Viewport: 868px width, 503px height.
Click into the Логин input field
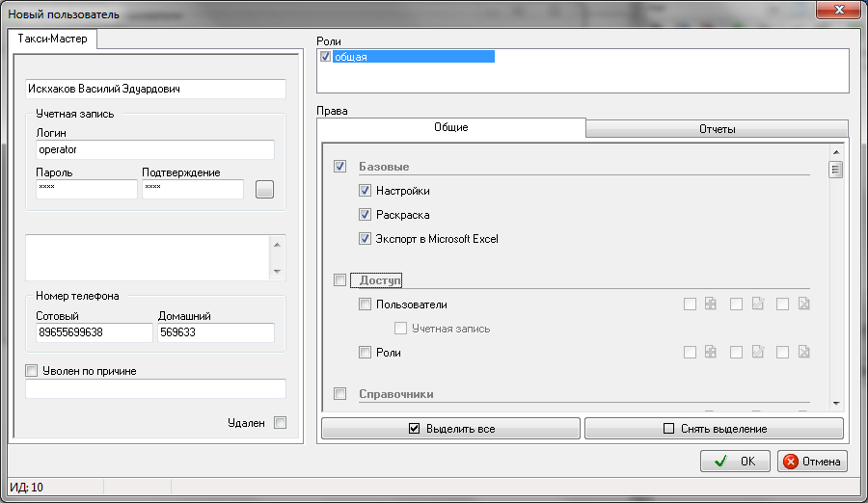pos(154,150)
